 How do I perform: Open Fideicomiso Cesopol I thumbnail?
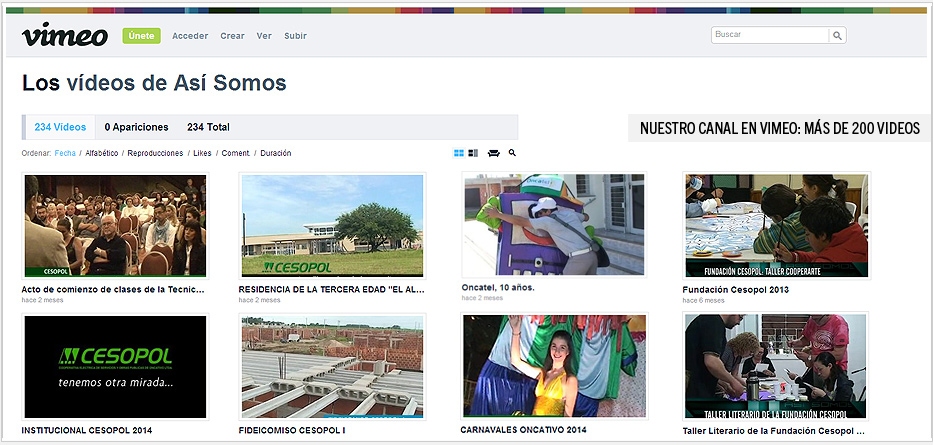(x=333, y=366)
